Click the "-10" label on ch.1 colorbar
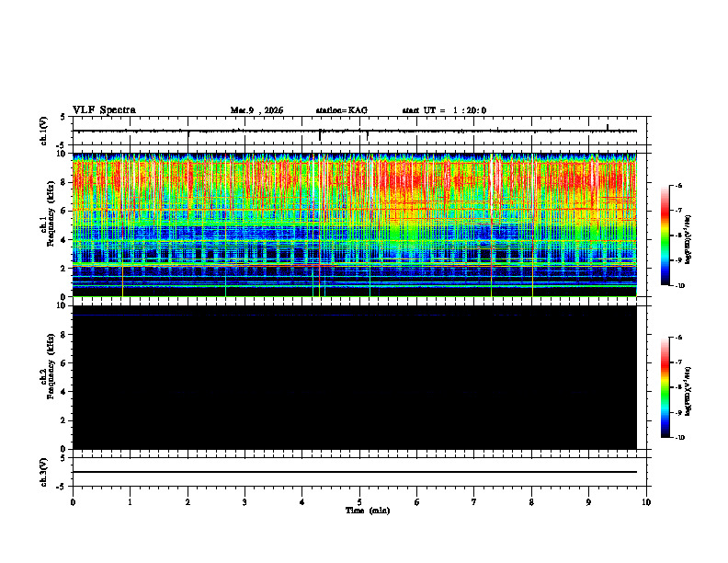This screenshot has height=563, width=728. coord(679,286)
